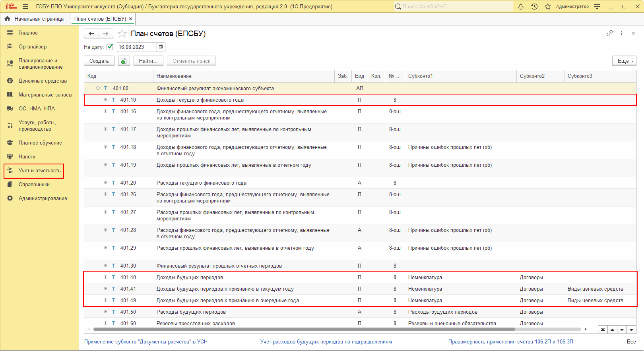Click the Наименование column header

pyautogui.click(x=244, y=76)
